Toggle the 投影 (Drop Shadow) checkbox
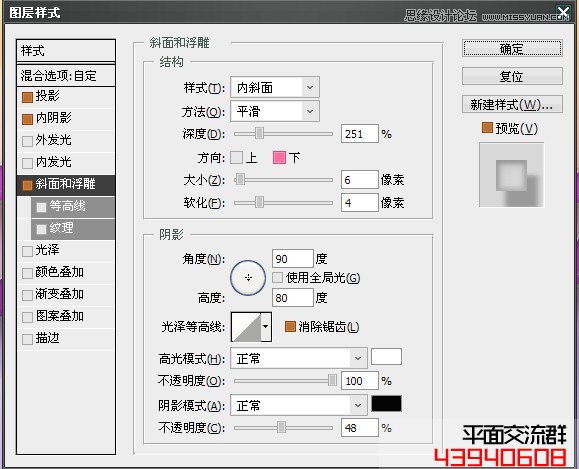Screen dimensions: 579x469 tap(27, 97)
